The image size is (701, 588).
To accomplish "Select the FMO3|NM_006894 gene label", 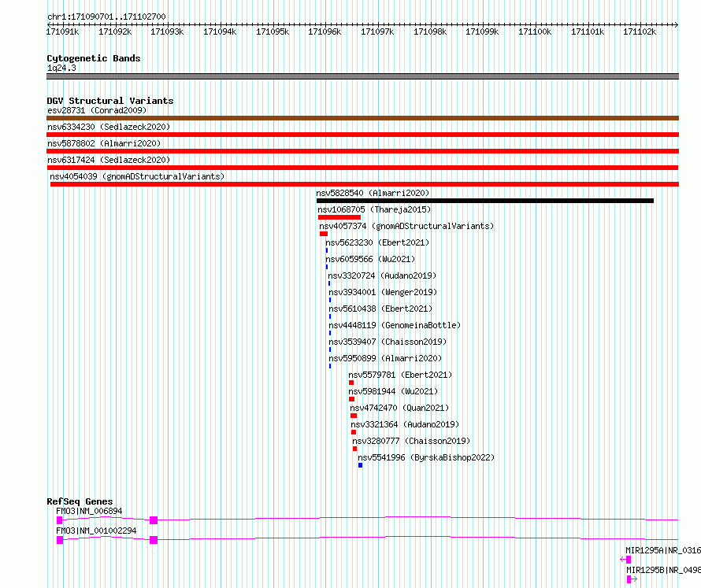I will click(89, 511).
